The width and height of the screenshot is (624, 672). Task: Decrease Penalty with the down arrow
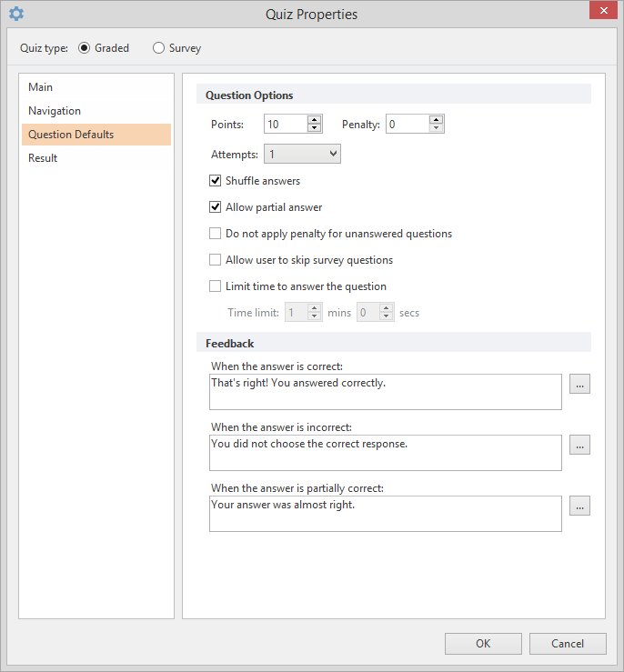[436, 127]
